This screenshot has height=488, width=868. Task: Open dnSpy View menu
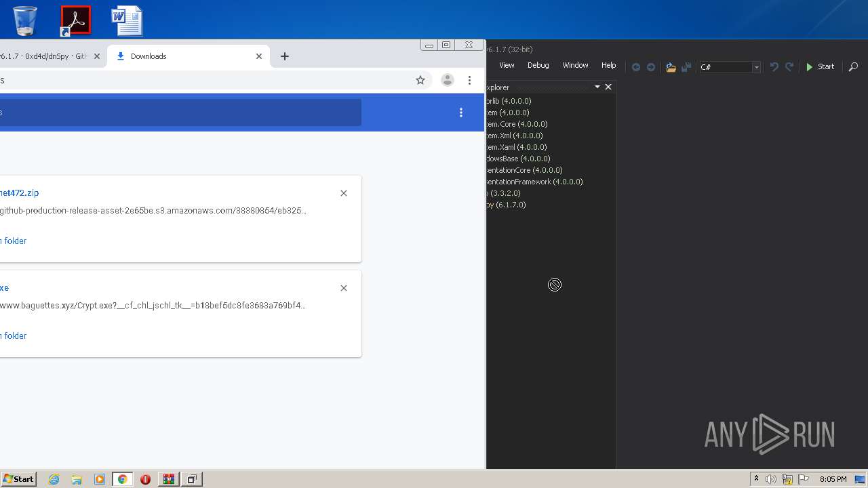coord(507,66)
